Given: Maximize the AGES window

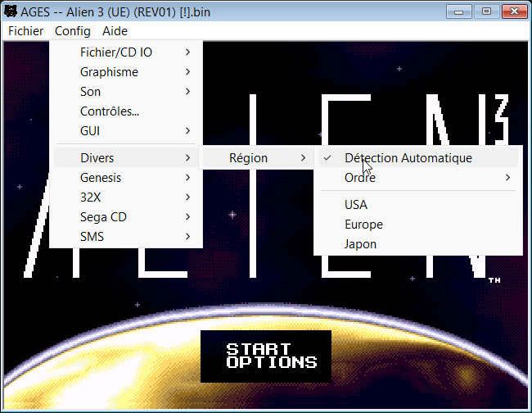Looking at the screenshot, I should (486, 12).
